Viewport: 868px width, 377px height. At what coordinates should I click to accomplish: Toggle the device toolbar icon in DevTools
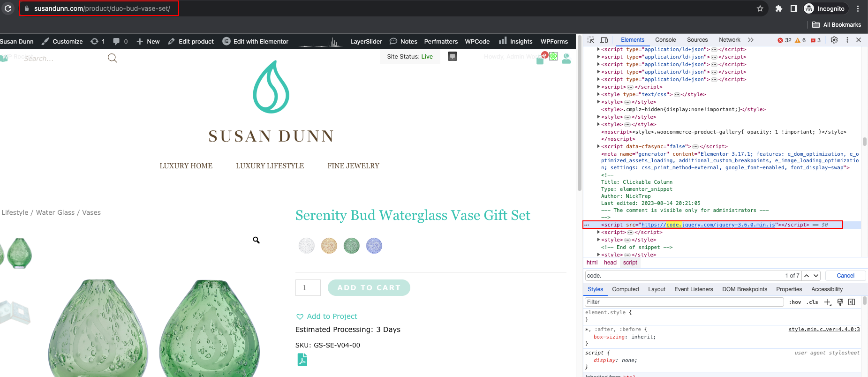point(604,40)
